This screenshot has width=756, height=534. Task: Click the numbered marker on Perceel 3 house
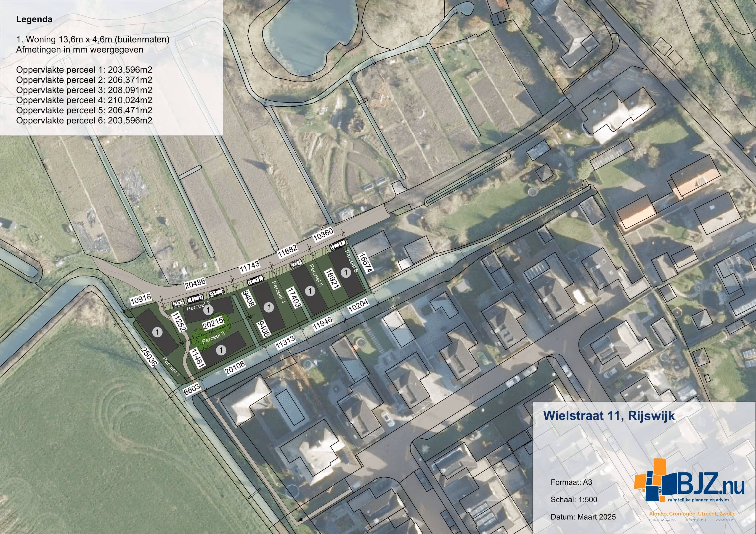221,350
